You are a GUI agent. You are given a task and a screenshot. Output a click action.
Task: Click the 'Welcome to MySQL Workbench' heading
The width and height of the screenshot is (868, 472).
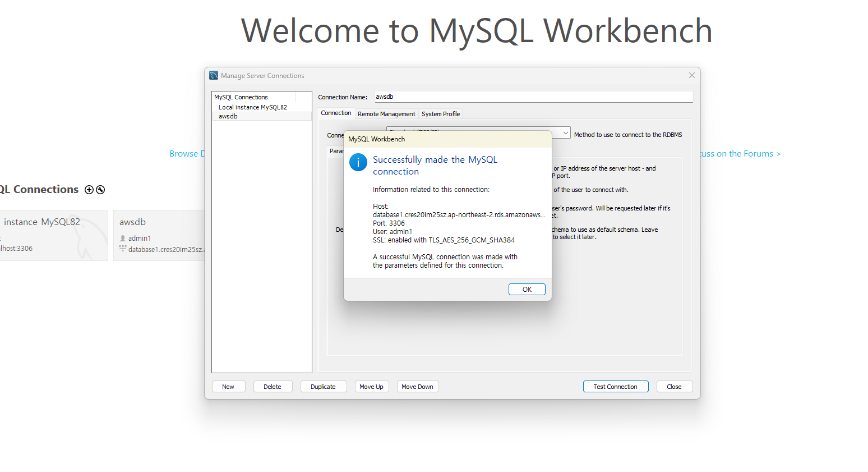[x=477, y=30]
